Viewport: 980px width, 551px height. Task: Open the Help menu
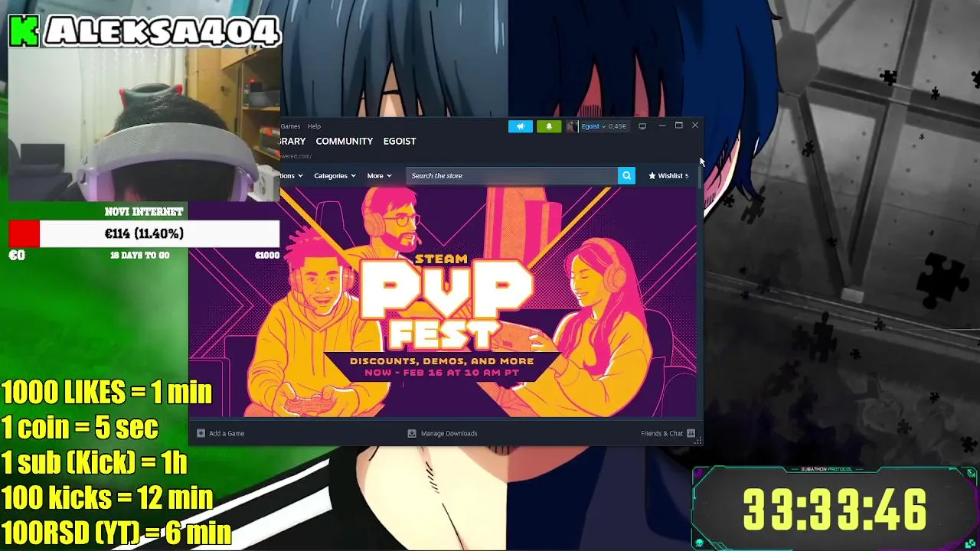314,126
